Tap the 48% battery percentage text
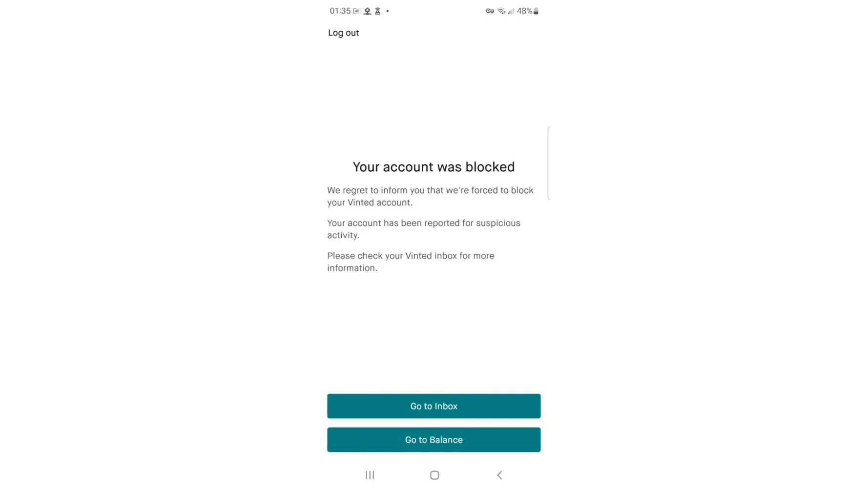Screen dimensions: 868x488 coord(524,11)
